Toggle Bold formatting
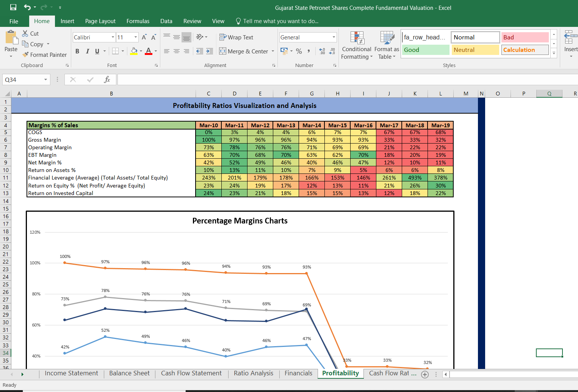The height and width of the screenshot is (392, 578). [x=77, y=51]
